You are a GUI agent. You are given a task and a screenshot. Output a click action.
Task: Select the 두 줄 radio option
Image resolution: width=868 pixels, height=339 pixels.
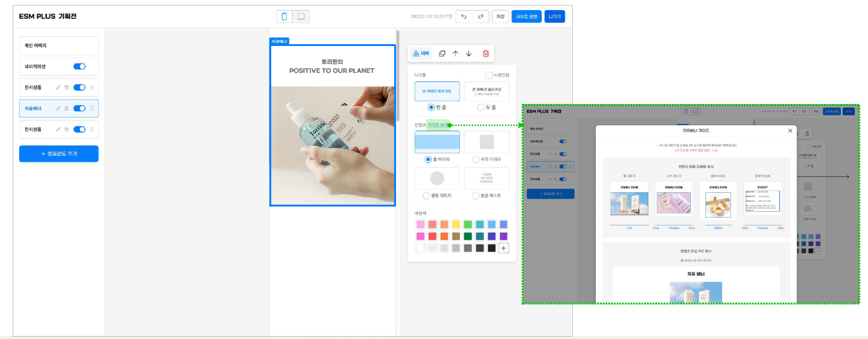[x=481, y=107]
